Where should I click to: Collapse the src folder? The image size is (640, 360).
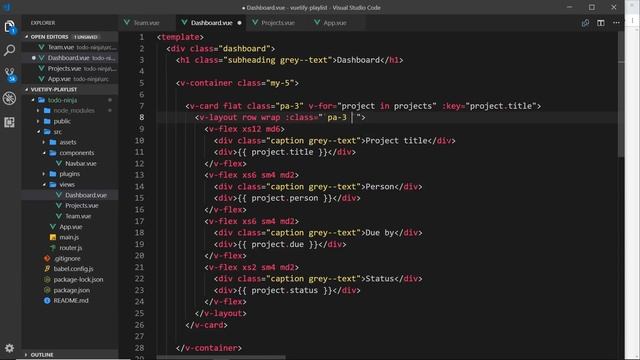[x=58, y=132]
